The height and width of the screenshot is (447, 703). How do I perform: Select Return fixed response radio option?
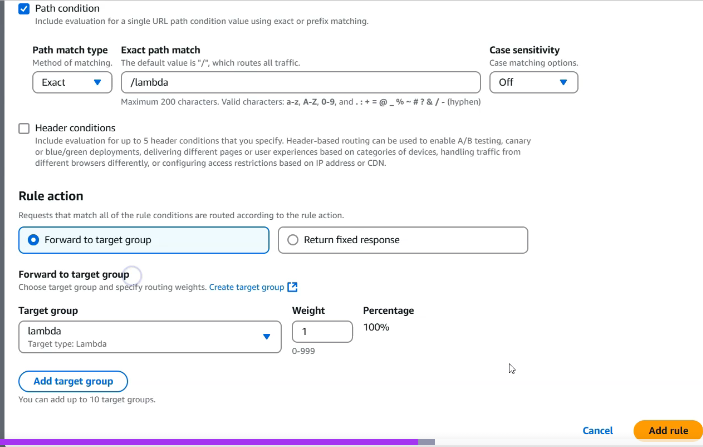292,240
